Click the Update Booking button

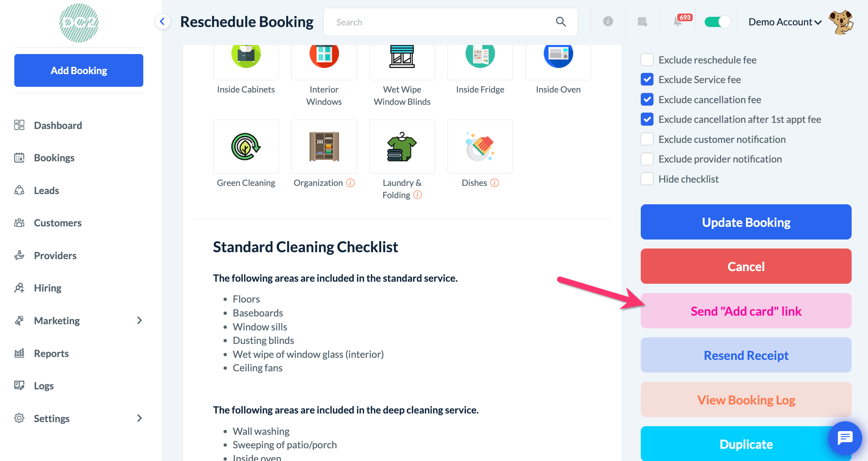[x=746, y=222]
